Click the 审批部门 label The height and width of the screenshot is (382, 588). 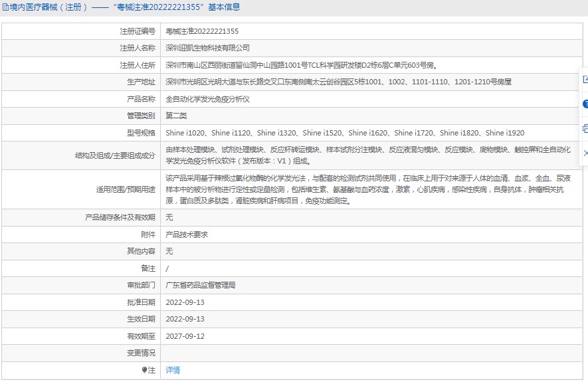[x=141, y=285]
